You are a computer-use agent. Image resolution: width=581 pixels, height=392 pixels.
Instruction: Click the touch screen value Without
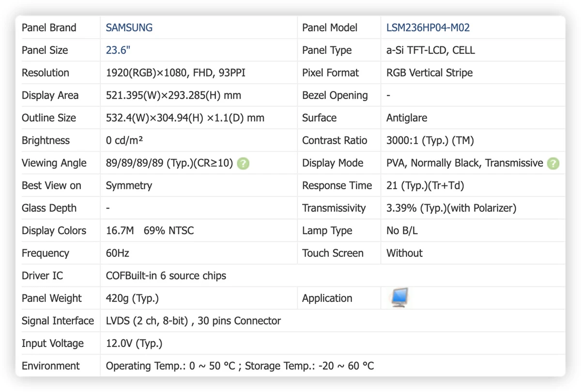[x=404, y=254]
